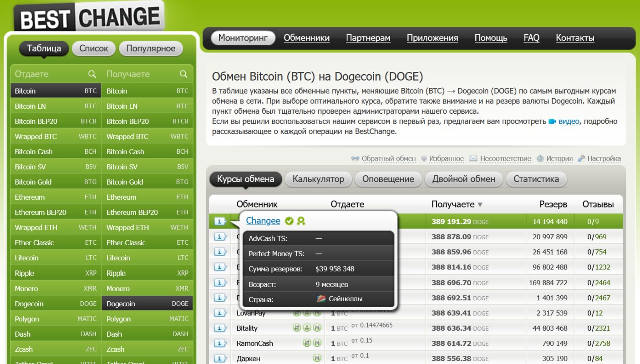Open info icon for the Bitality row

tap(220, 328)
